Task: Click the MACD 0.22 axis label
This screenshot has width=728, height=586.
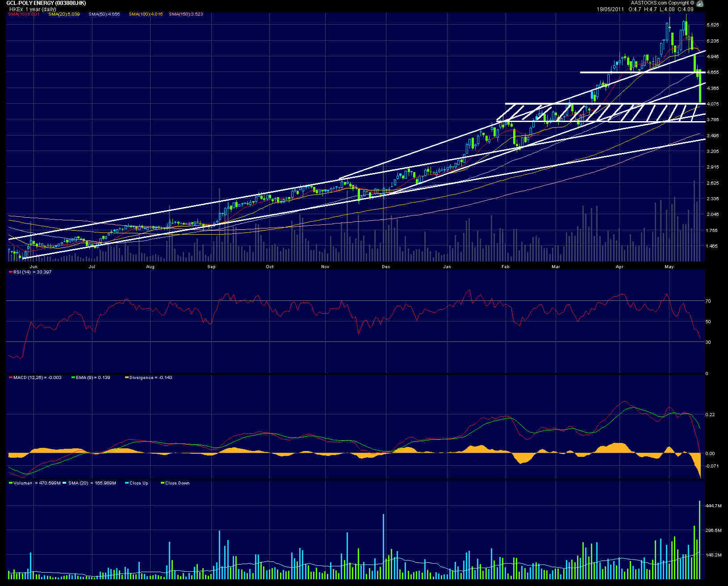Action: pos(710,415)
